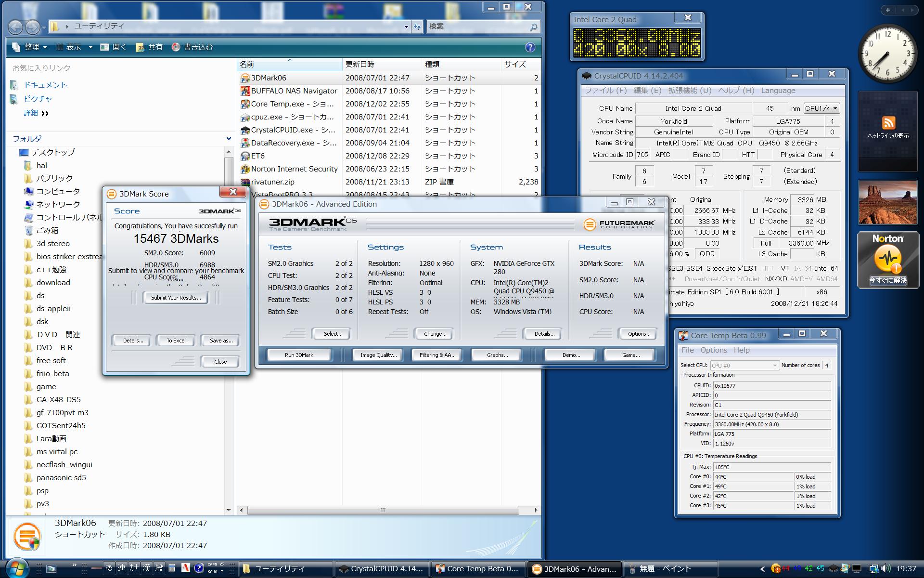This screenshot has width=924, height=578.
Task: Click the rivatuner.zip archive icon
Action: pyautogui.click(x=245, y=182)
